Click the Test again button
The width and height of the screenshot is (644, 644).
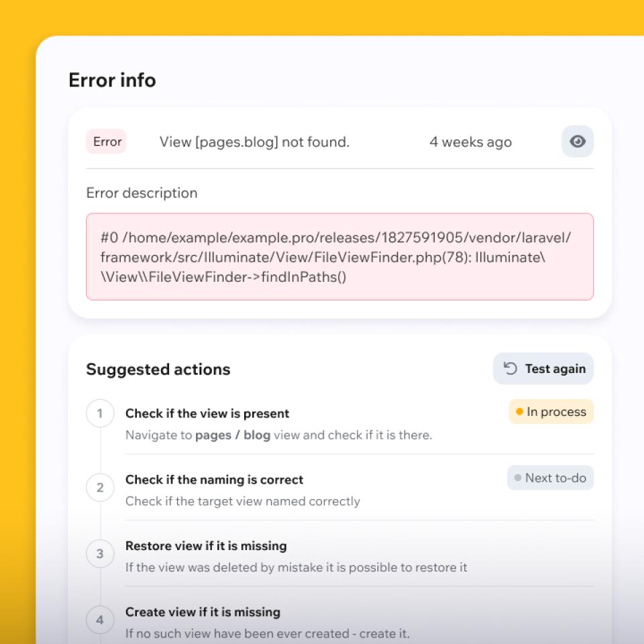543,369
